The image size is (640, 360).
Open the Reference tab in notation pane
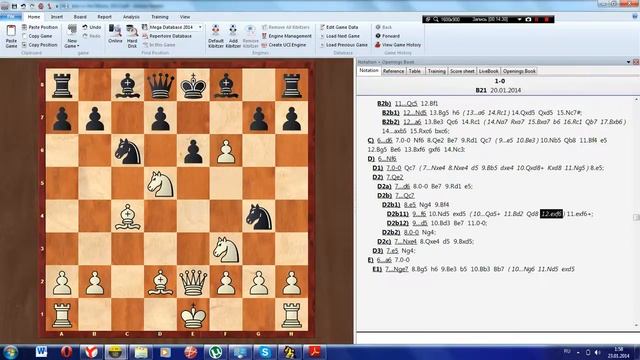click(393, 71)
